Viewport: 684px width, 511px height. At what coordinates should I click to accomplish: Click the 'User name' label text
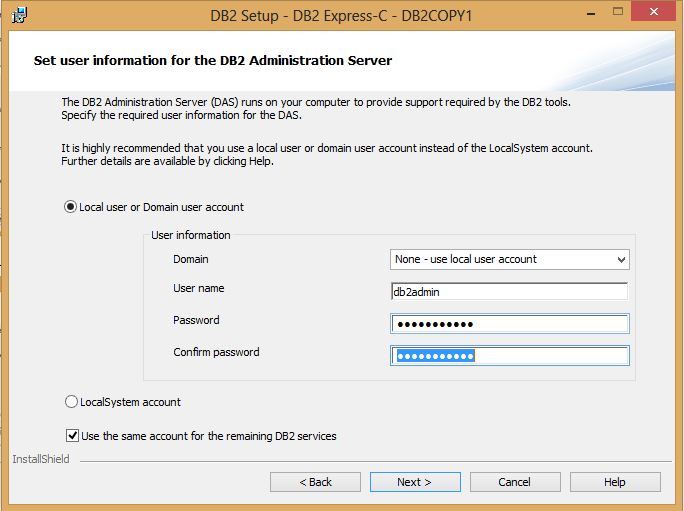pos(198,288)
